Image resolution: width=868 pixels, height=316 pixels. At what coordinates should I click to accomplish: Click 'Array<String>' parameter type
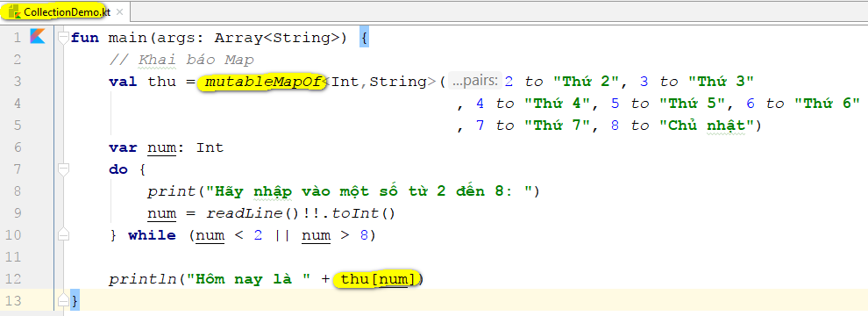click(277, 38)
